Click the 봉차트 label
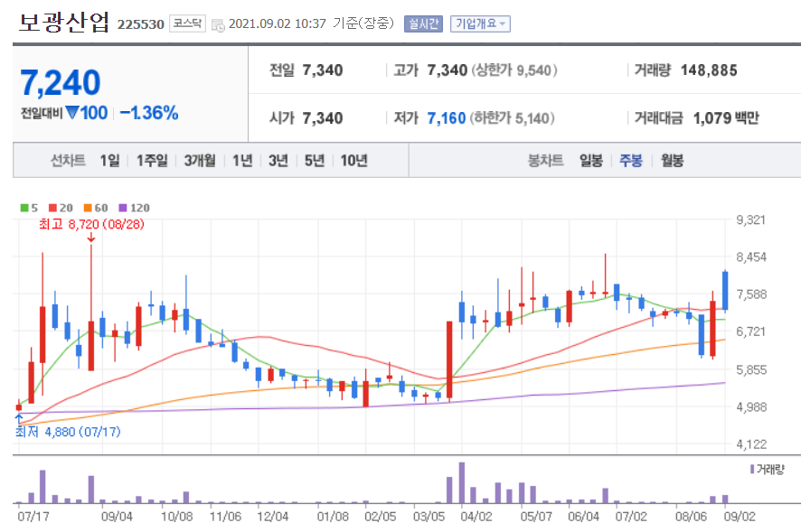Viewport: 801px width, 532px height. coord(545,161)
